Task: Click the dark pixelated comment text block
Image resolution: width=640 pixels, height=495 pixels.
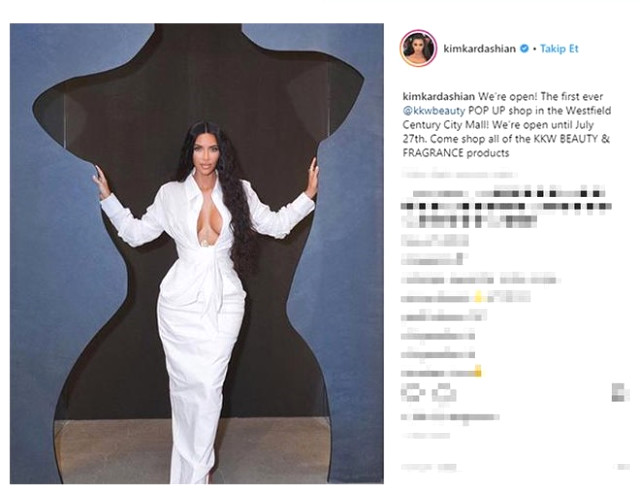Action: 506,207
